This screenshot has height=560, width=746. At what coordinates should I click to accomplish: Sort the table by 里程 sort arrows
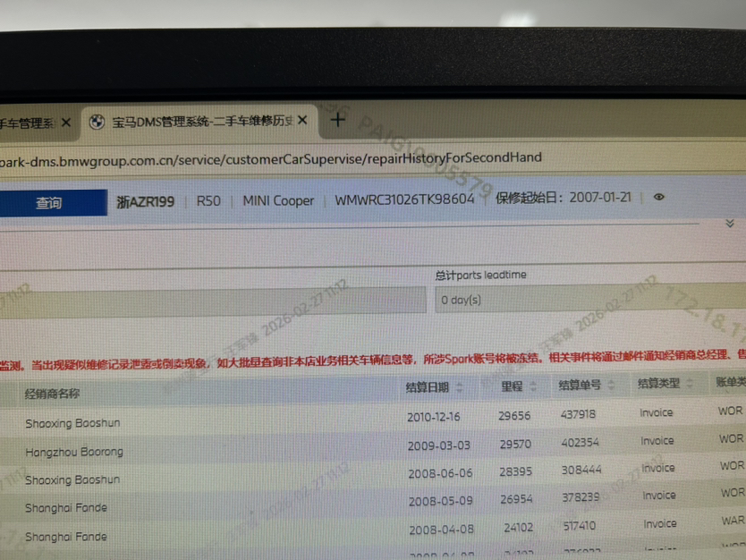533,386
